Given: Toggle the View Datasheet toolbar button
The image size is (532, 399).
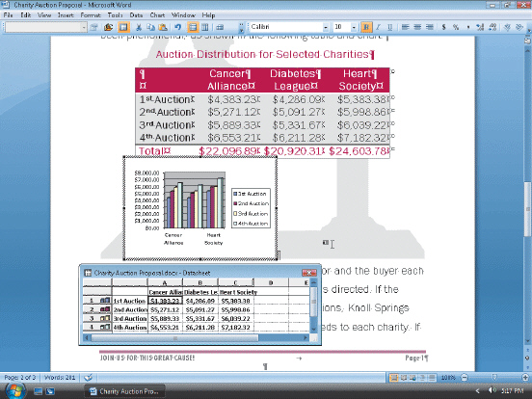Looking at the screenshot, I should [123, 27].
